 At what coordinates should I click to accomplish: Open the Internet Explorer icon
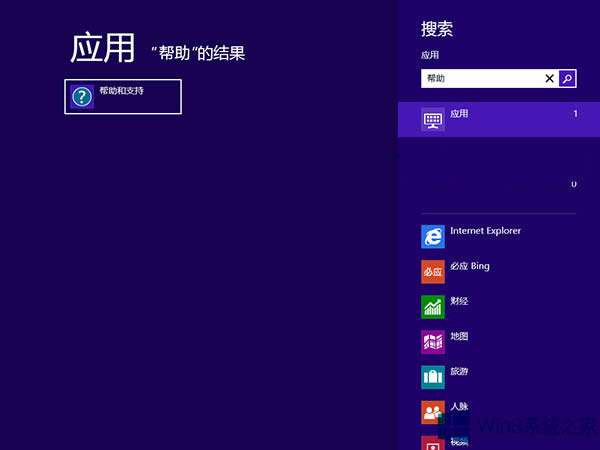(x=432, y=236)
